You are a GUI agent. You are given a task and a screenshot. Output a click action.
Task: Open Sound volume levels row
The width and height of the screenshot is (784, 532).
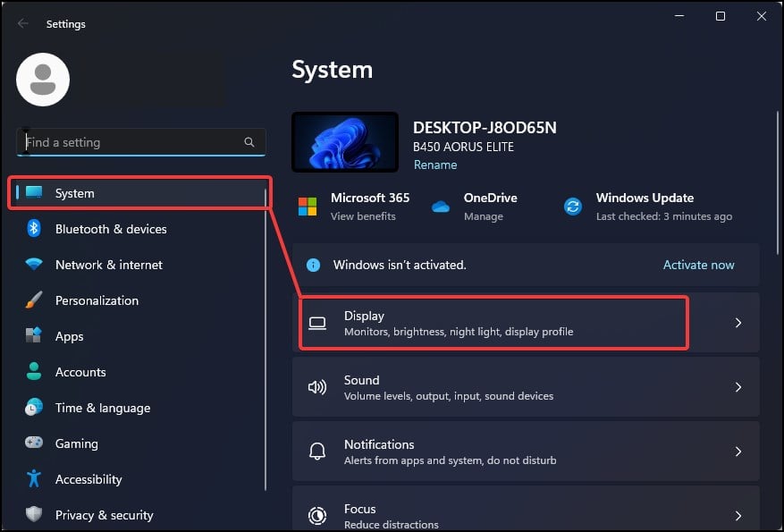click(x=526, y=387)
